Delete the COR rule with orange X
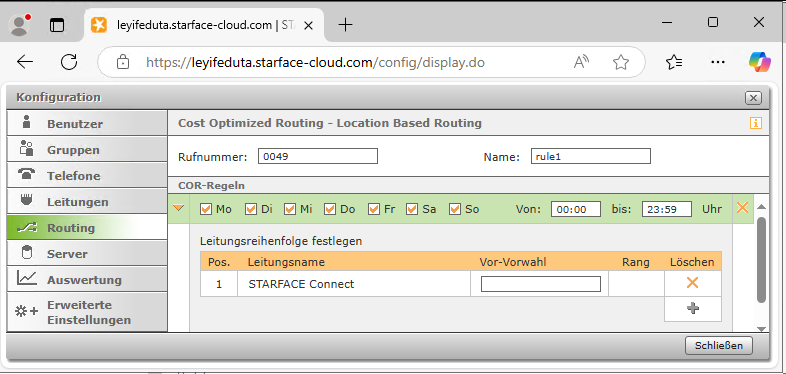Image resolution: width=786 pixels, height=374 pixels. point(742,208)
